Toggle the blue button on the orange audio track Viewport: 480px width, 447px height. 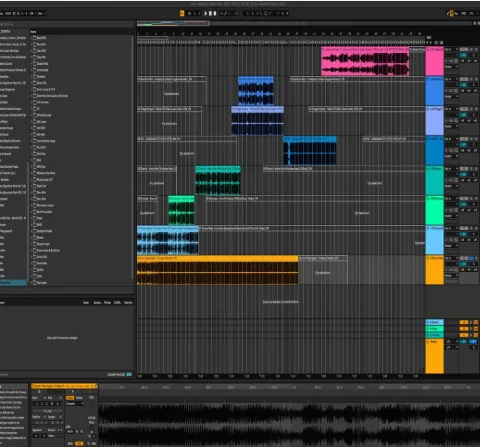coord(471,258)
